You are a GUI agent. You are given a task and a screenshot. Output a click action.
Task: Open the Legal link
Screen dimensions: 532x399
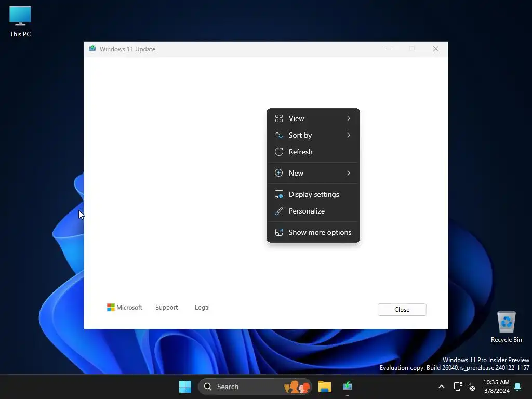(202, 308)
